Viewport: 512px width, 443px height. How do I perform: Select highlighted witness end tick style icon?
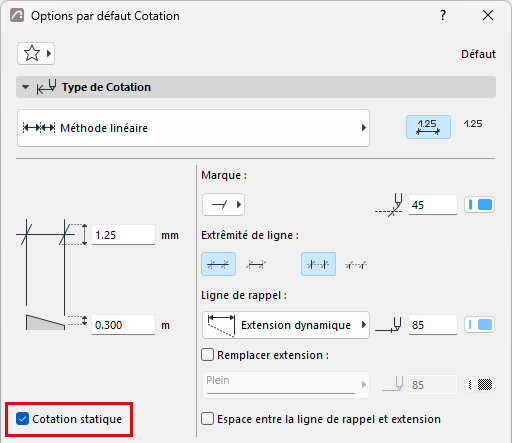pos(318,264)
